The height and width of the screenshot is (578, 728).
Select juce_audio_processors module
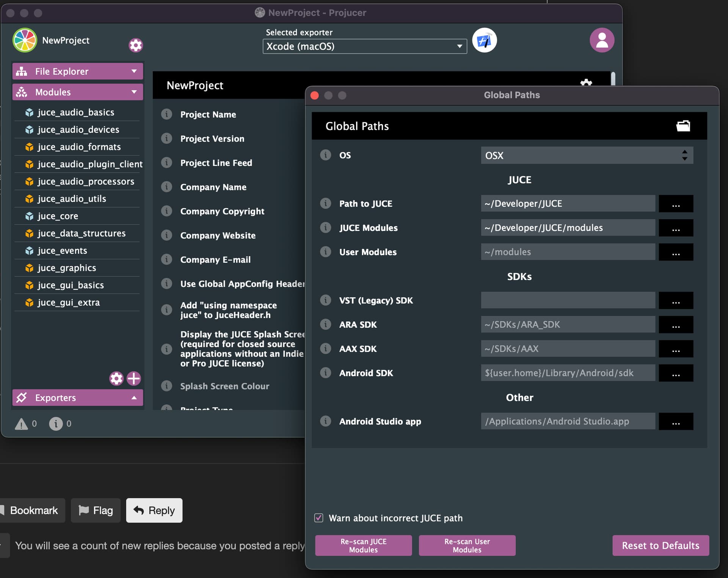[77, 181]
